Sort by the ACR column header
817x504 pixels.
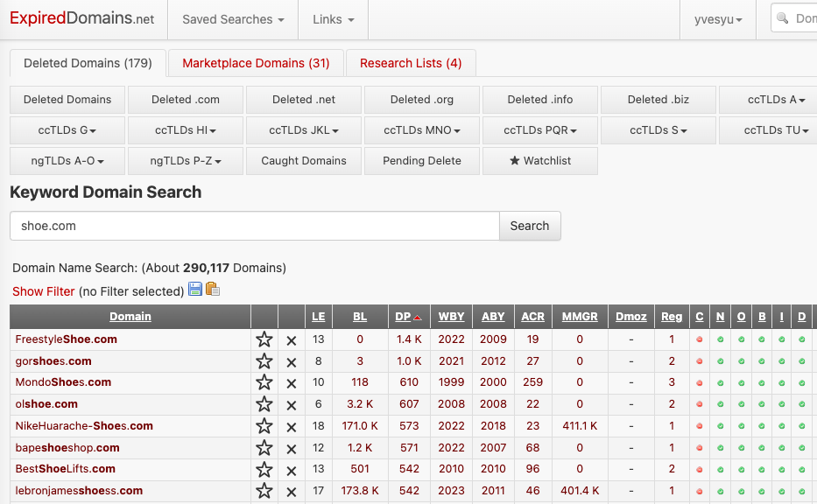tap(532, 317)
